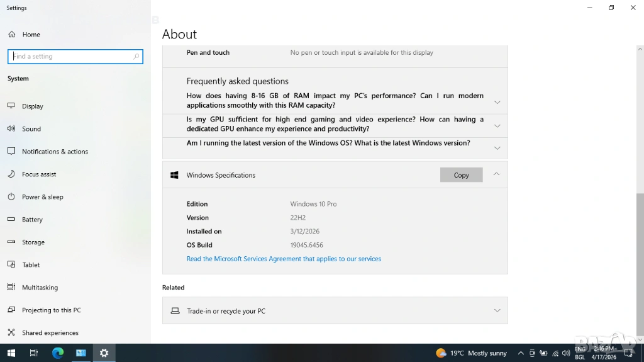Image resolution: width=644 pixels, height=362 pixels.
Task: Select the Battery icon in sidebar
Action: [x=11, y=220]
